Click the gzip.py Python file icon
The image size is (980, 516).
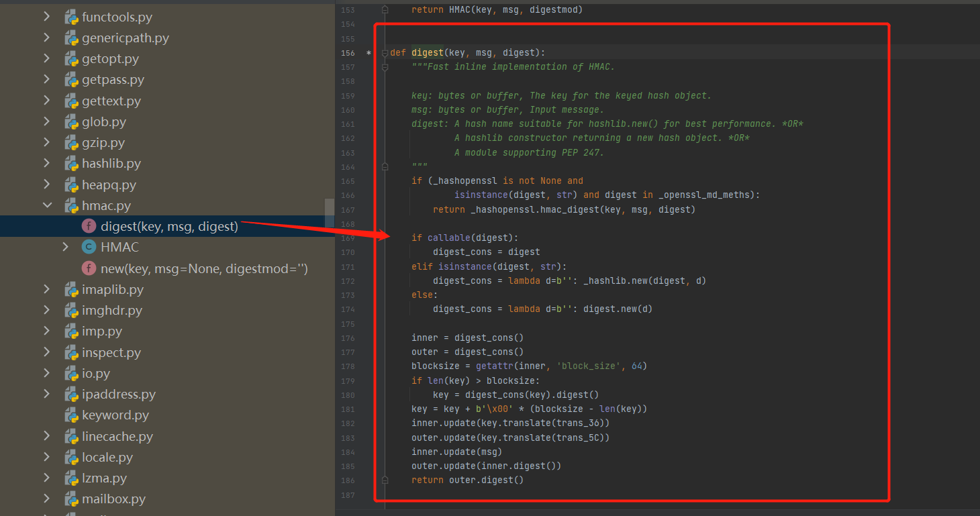click(x=71, y=142)
